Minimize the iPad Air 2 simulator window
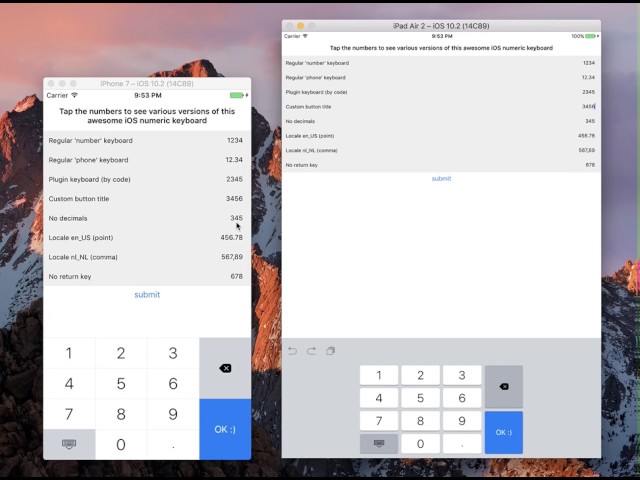The image size is (640, 480). [x=300, y=26]
